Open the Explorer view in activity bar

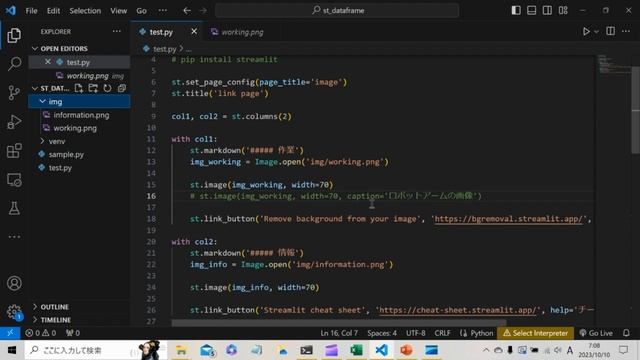coord(14,36)
